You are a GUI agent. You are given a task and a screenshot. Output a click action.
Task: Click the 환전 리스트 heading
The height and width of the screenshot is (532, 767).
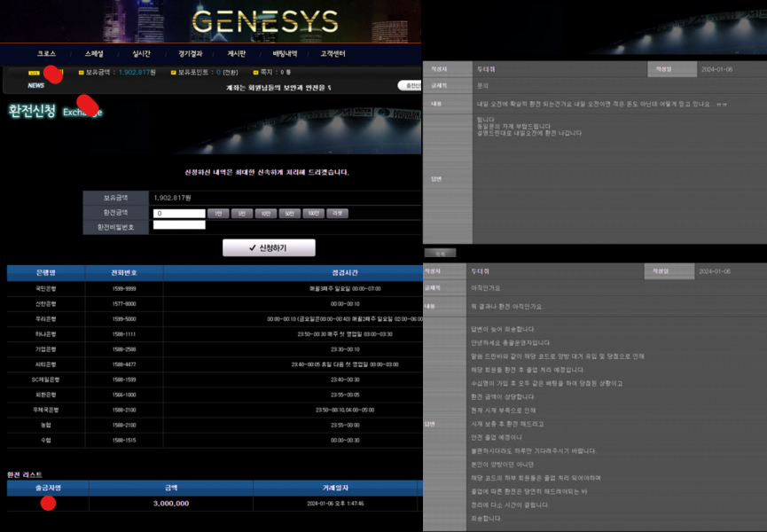tap(25, 474)
